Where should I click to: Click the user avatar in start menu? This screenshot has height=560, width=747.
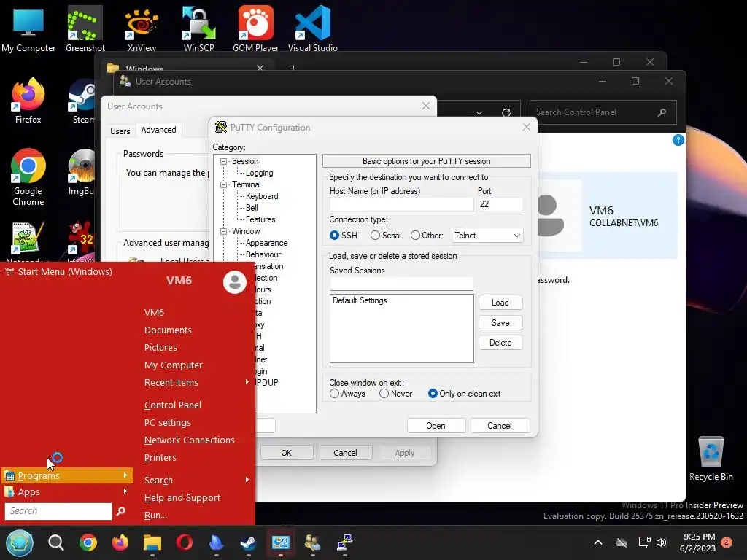(x=234, y=282)
